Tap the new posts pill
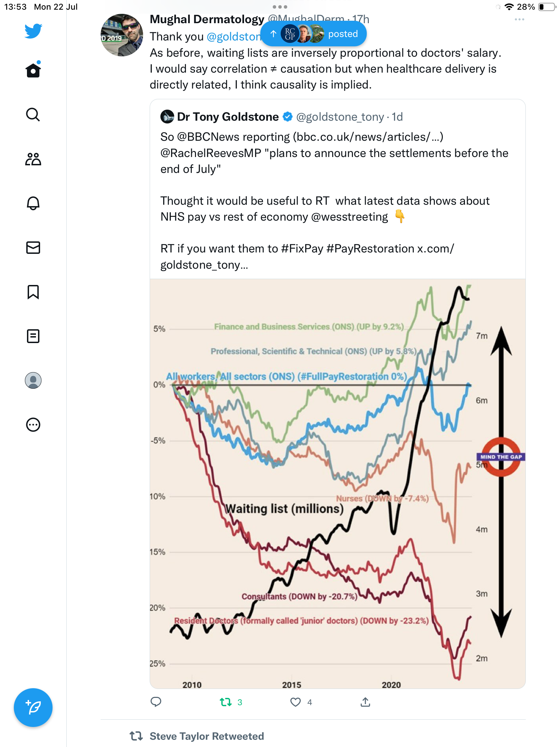The image size is (560, 747). pyautogui.click(x=314, y=34)
